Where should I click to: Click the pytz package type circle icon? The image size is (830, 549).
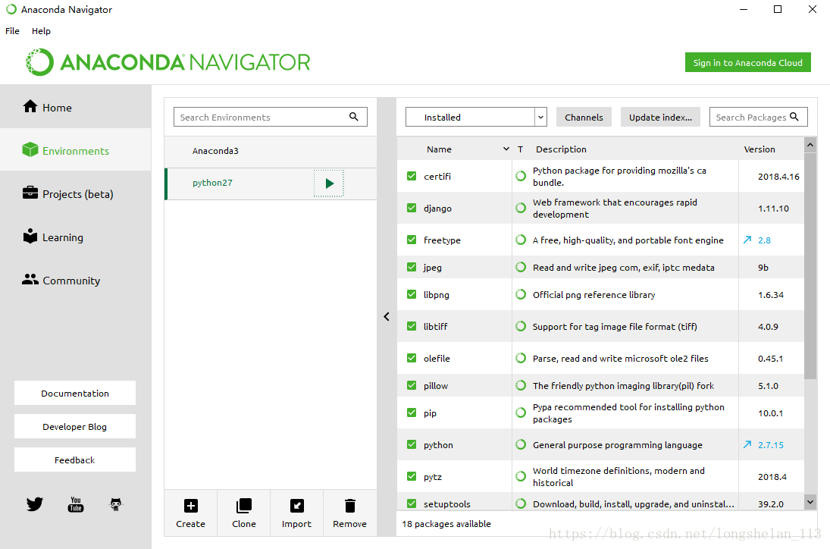point(521,476)
